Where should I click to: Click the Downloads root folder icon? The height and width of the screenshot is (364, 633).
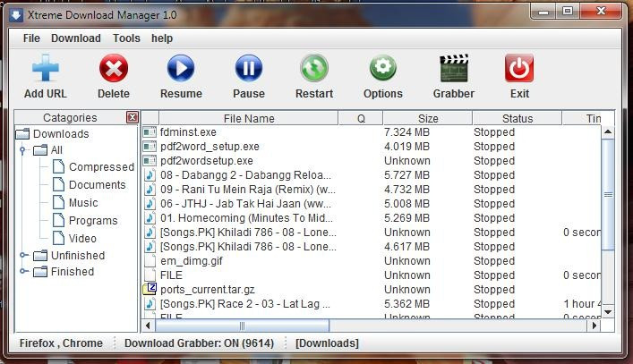[22, 133]
